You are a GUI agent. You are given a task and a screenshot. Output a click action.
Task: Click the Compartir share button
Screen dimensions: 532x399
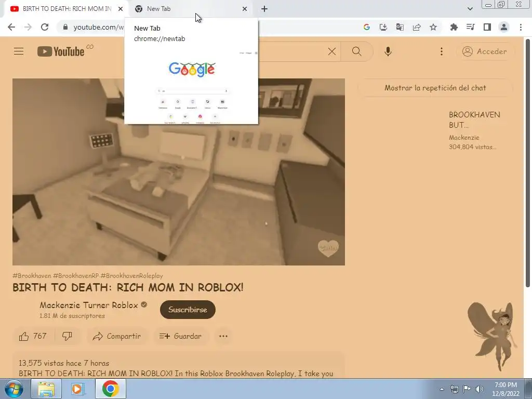pyautogui.click(x=117, y=336)
